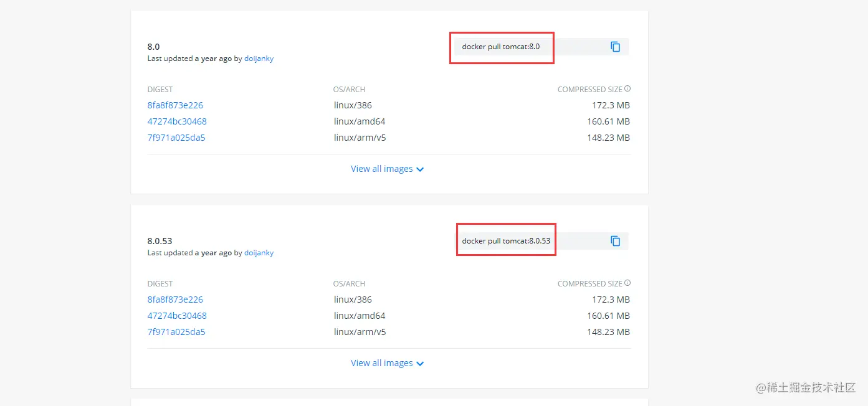Click 160.61 MB size in 8.0.53 card

click(608, 316)
